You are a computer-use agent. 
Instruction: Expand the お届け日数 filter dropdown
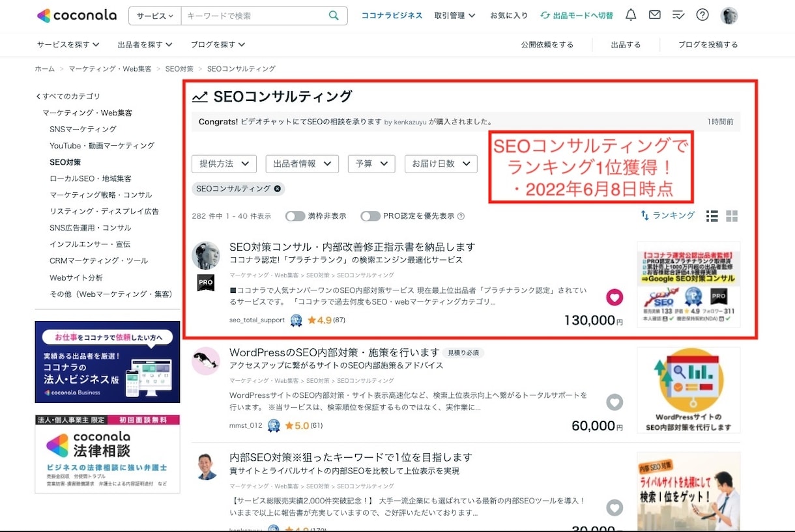point(441,164)
